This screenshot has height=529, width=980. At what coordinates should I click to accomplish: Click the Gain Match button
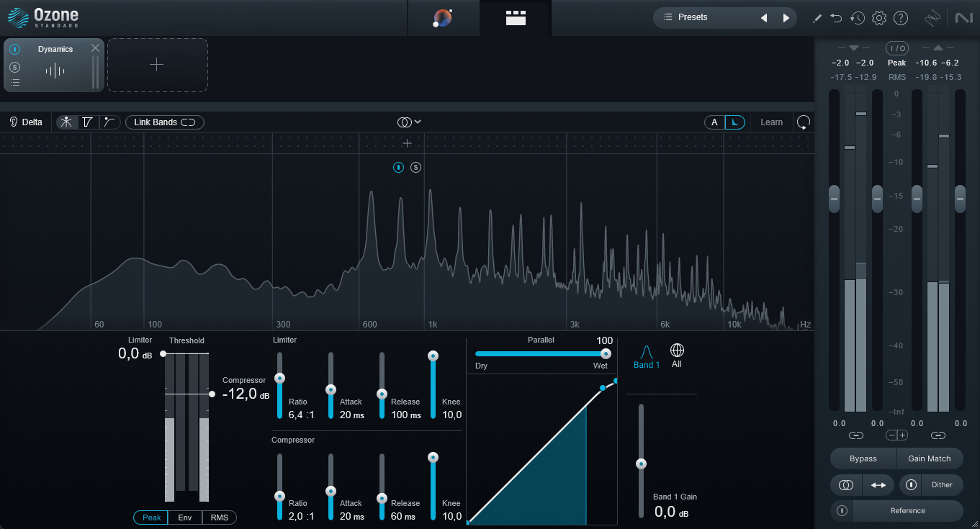pyautogui.click(x=929, y=458)
